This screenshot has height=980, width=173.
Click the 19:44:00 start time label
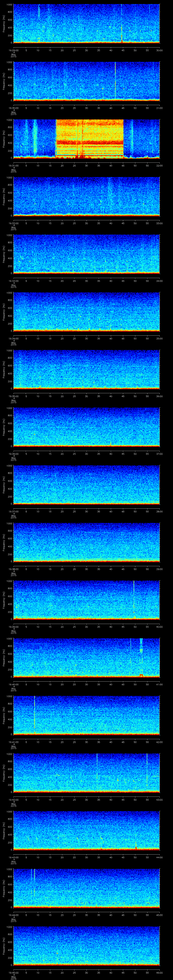pos(13,915)
